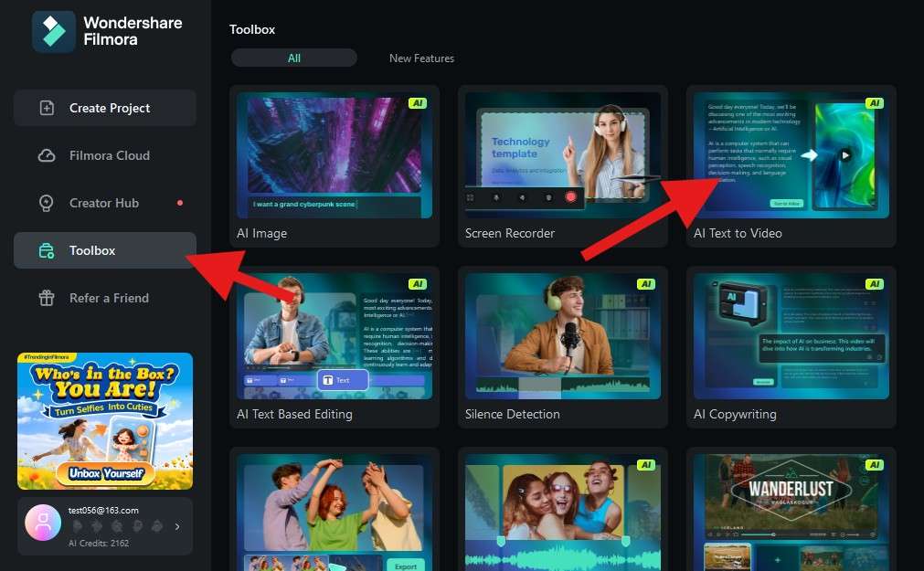Click the AI Text Based Editing label

click(x=294, y=414)
